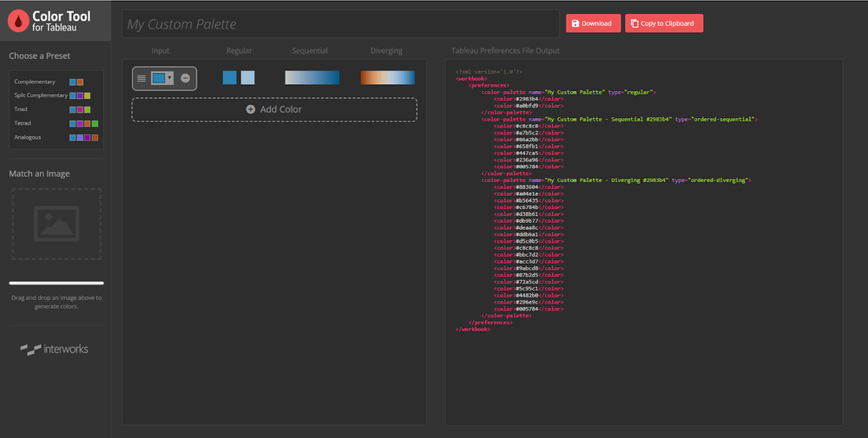Click the color line #883604
Image resolution: width=868 pixels, height=438 pixels.
click(x=529, y=187)
